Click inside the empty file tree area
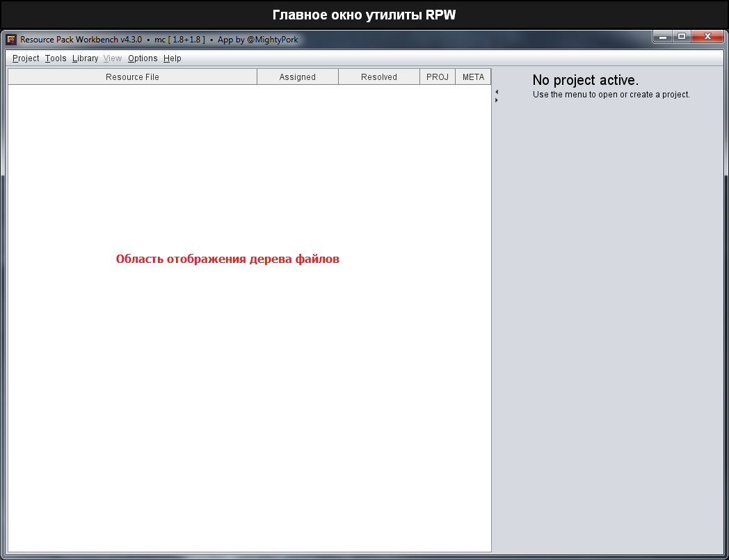729x560 pixels. pyautogui.click(x=249, y=383)
